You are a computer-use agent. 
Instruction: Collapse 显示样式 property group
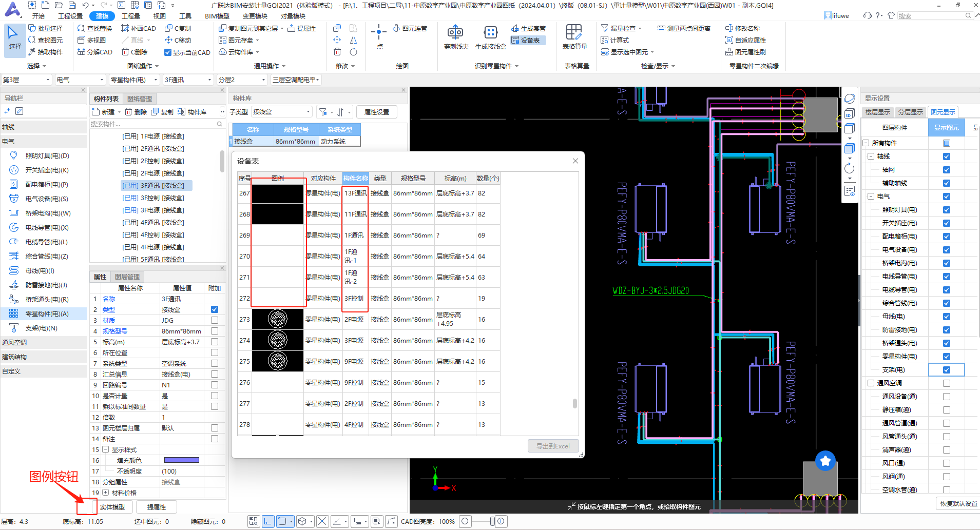pyautogui.click(x=105, y=449)
